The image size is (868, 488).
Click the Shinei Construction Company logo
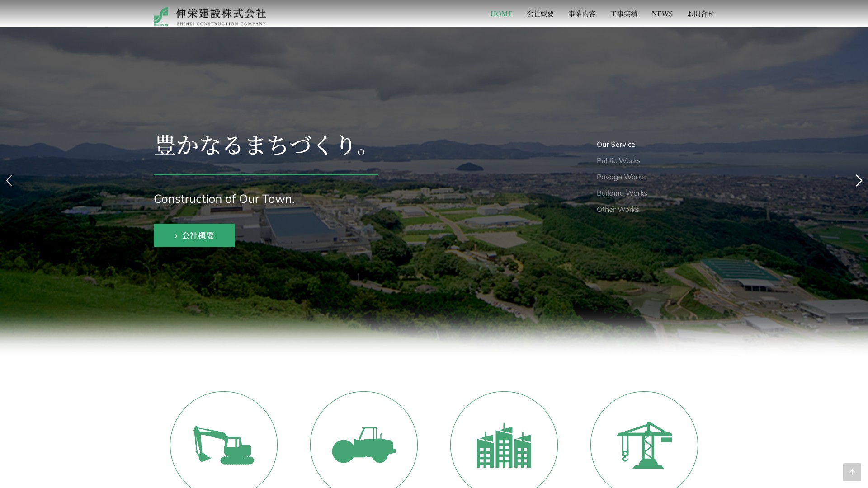click(x=210, y=17)
